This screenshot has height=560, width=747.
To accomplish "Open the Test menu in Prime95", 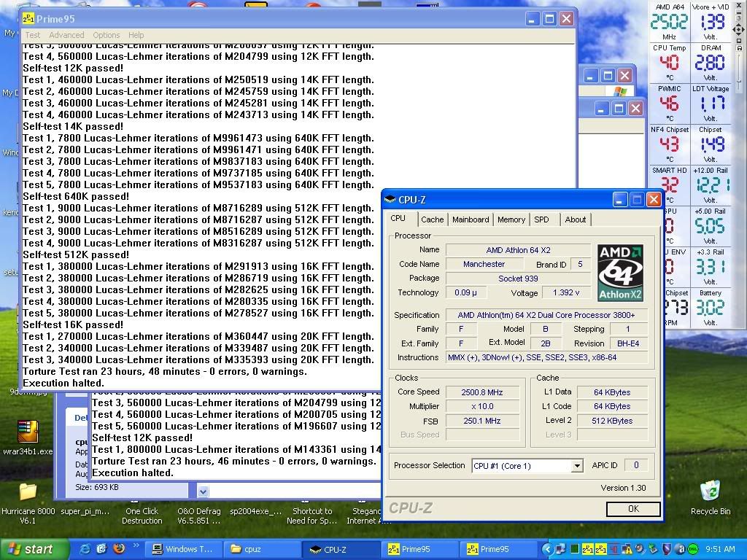I will tap(32, 35).
